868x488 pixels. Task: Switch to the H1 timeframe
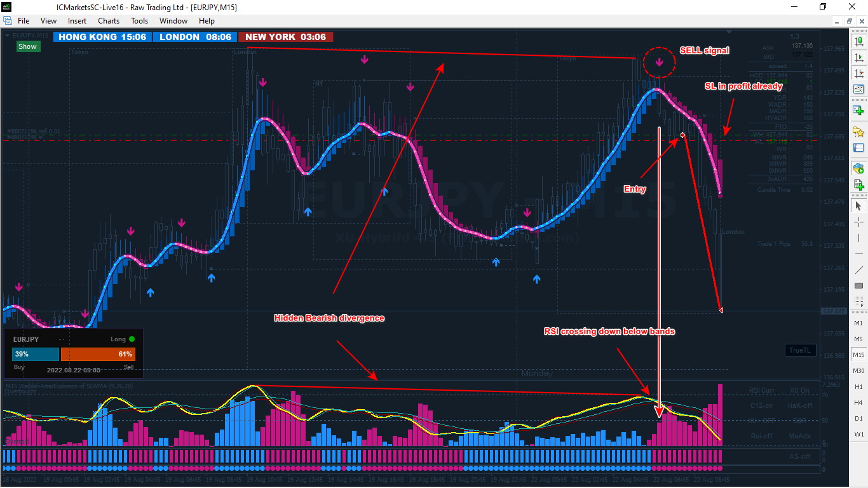[858, 386]
